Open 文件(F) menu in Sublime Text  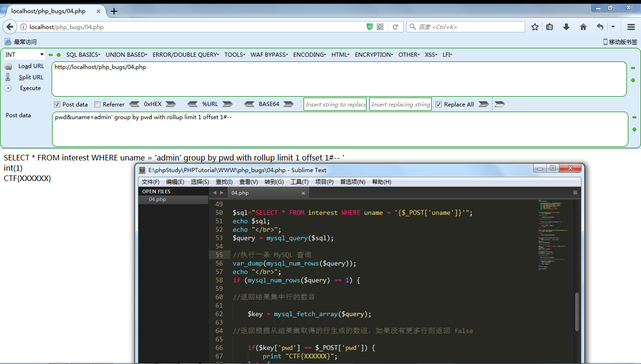151,182
